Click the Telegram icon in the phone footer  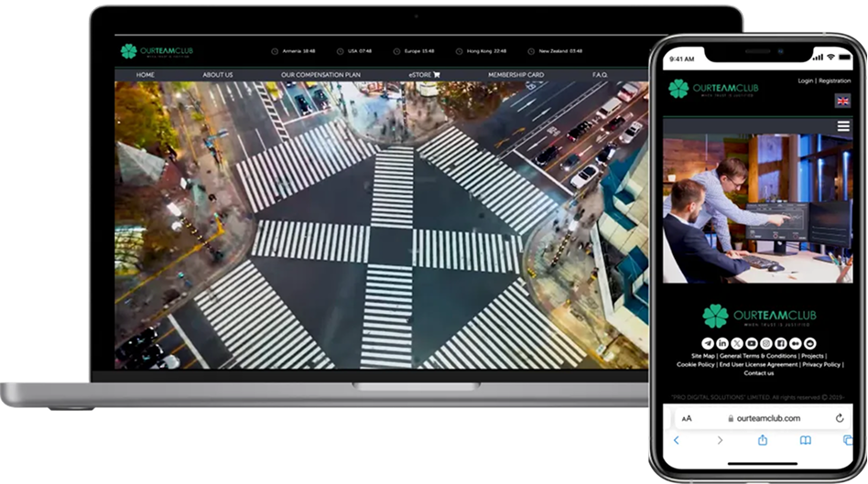708,343
